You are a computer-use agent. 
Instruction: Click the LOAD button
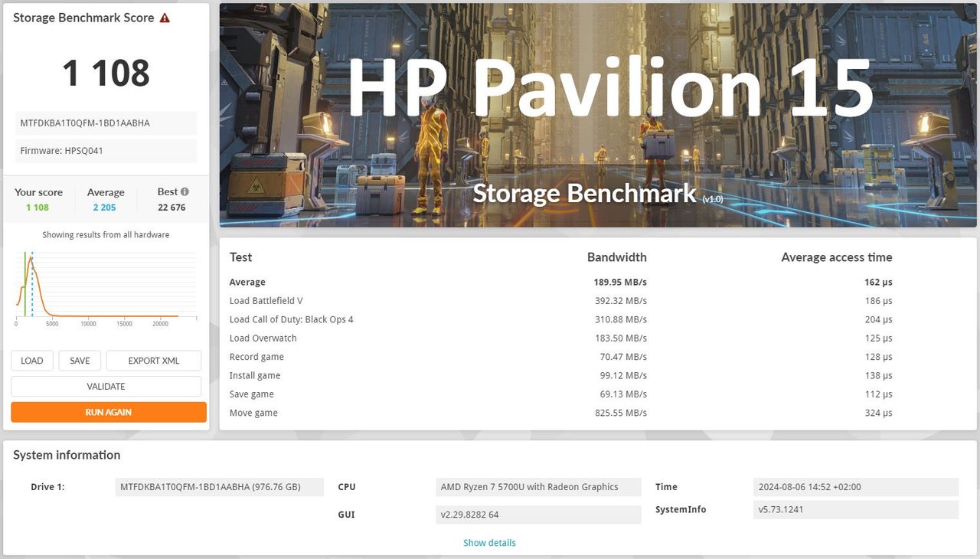click(x=32, y=361)
